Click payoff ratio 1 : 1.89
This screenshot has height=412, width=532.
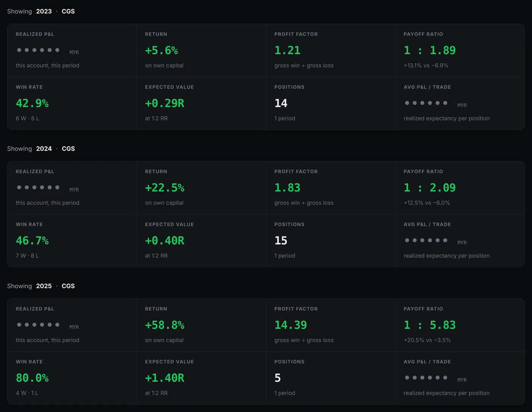430,50
